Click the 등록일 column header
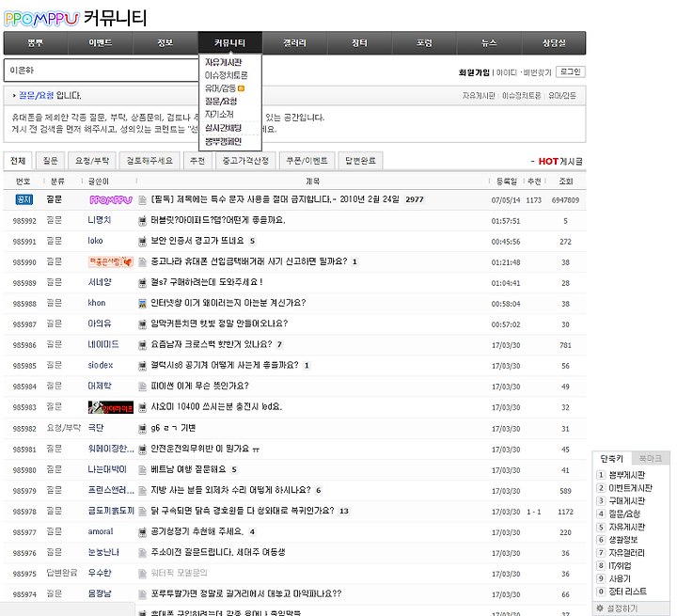Image resolution: width=677 pixels, height=616 pixels. coord(507,182)
